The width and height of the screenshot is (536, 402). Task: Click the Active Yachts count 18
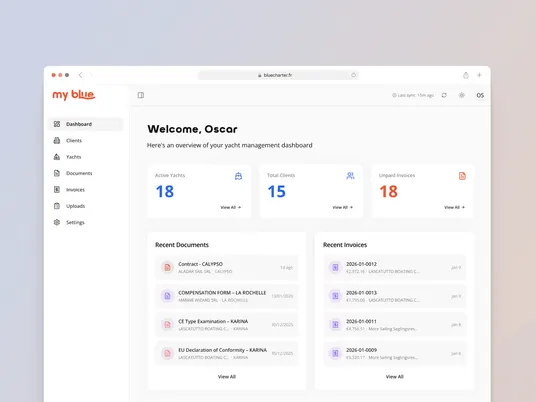pyautogui.click(x=165, y=191)
